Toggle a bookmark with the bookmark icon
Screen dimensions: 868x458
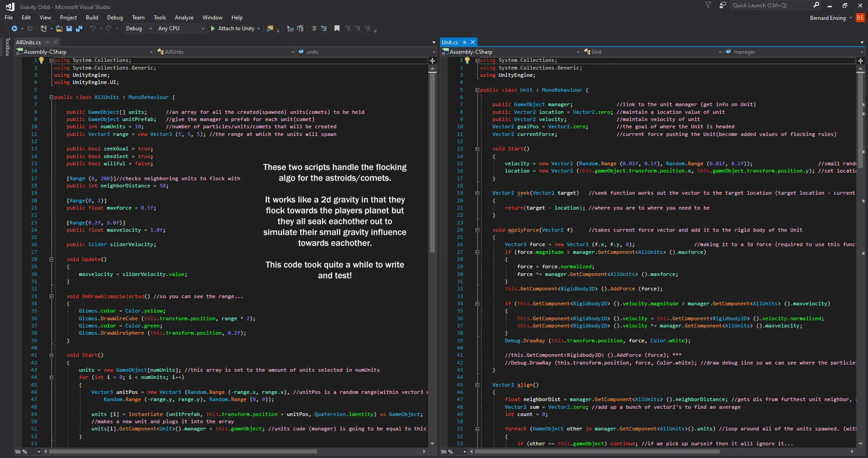click(x=336, y=28)
